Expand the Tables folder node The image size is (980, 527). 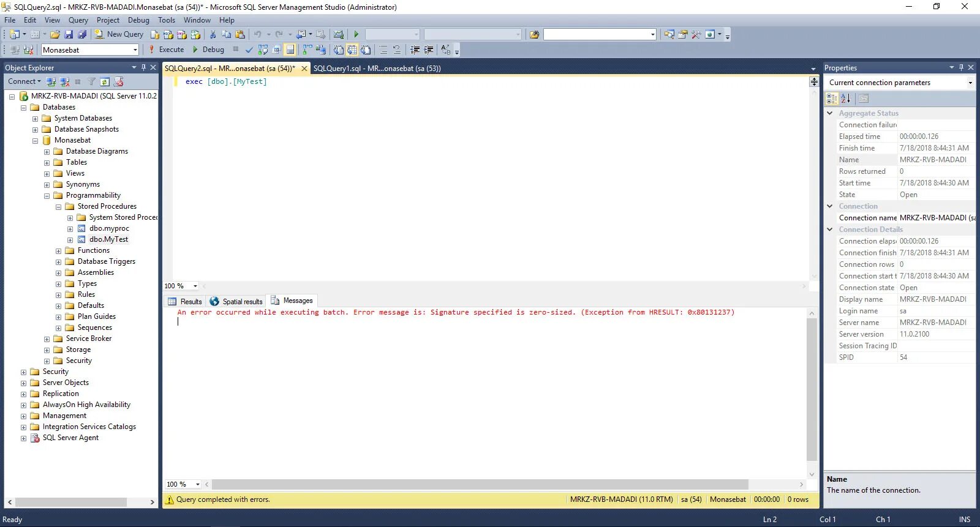47,163
